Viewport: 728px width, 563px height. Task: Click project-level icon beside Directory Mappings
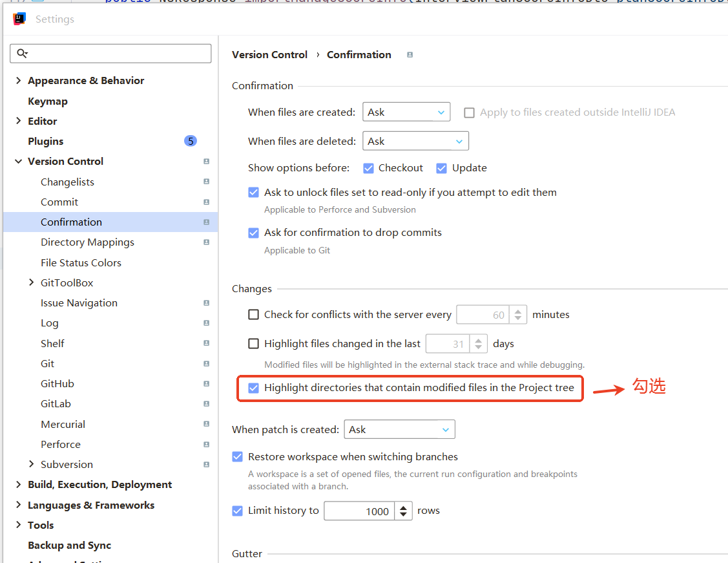click(x=207, y=242)
